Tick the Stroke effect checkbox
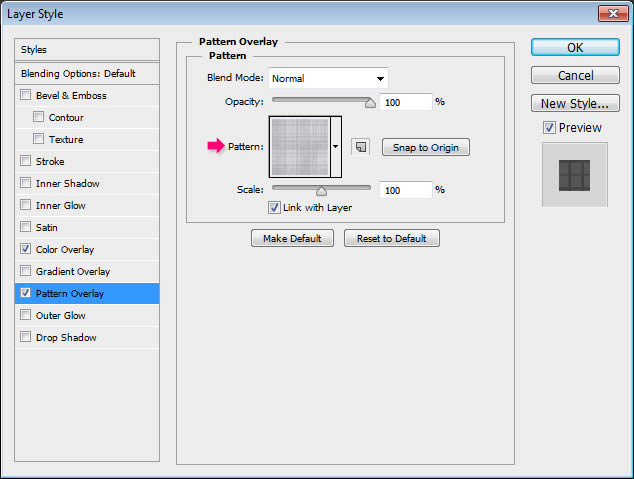This screenshot has width=634, height=479. click(x=25, y=161)
